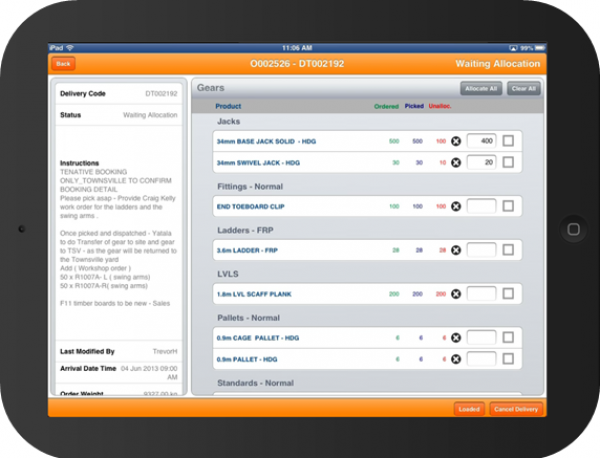The image size is (600, 458).
Task: Focus quantity field for 1.8m LVL SCAFF PLANK
Action: [x=481, y=293]
